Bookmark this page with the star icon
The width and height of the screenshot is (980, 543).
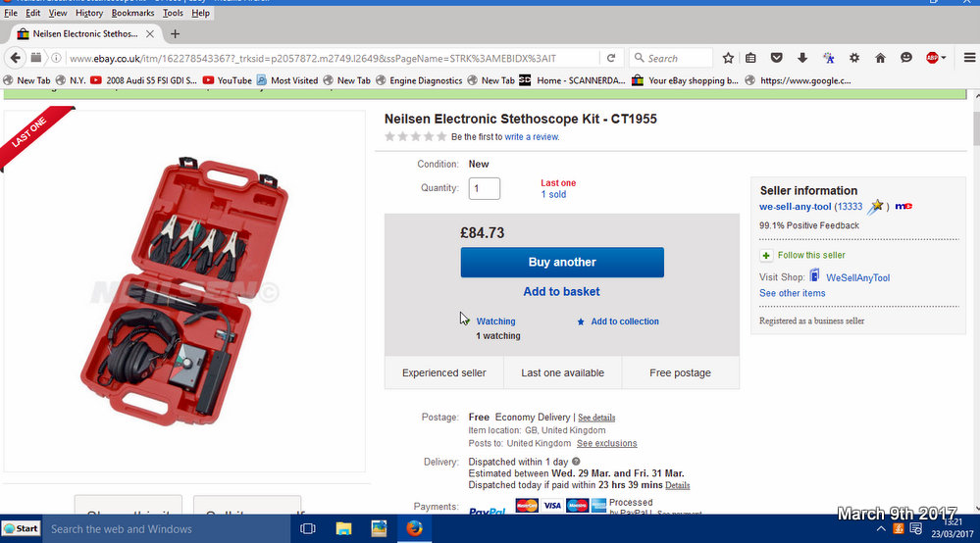(728, 58)
